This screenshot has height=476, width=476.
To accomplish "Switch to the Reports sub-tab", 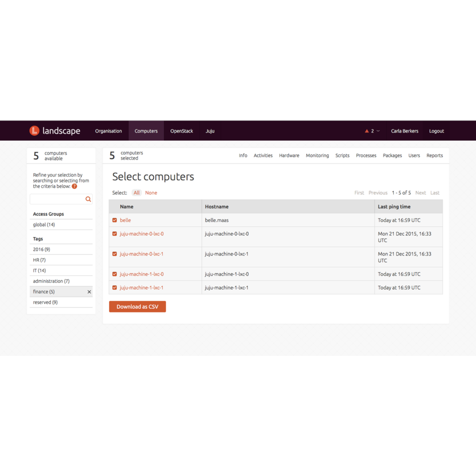I will click(434, 155).
